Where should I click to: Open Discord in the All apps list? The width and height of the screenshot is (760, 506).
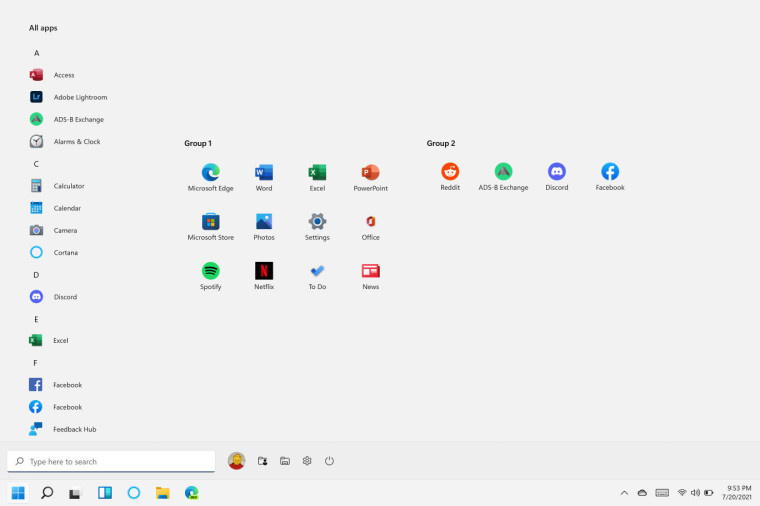[x=53, y=297]
